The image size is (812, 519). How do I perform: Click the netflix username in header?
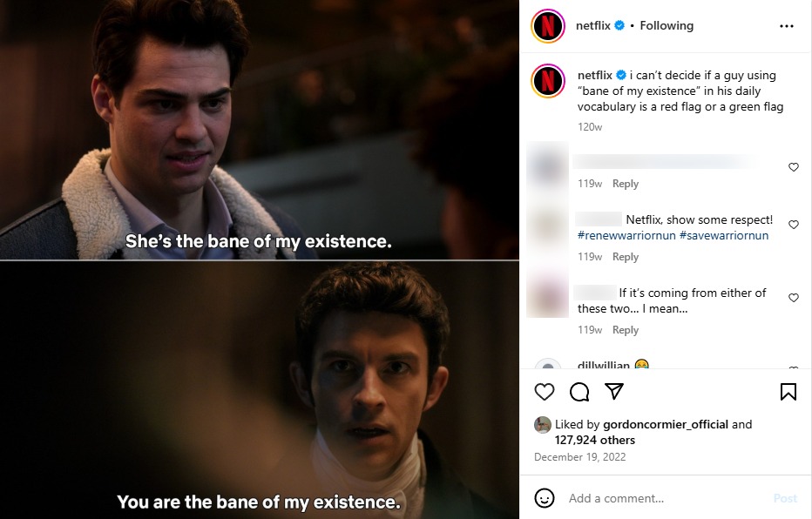[x=593, y=26]
